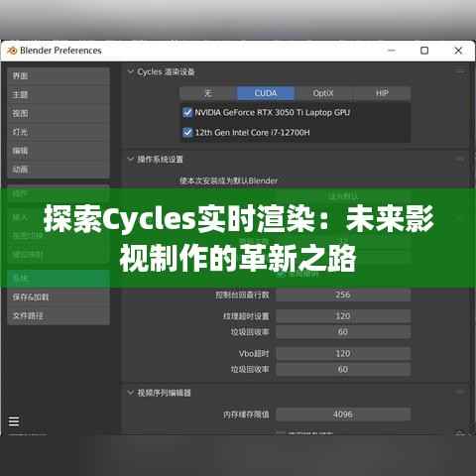Image resolution: width=476 pixels, height=476 pixels.
Task: Collapse the Cycles 渲染设备 panel
Action: pos(131,71)
